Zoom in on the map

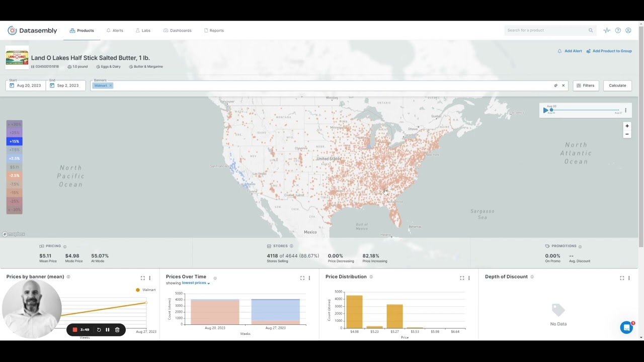click(627, 126)
